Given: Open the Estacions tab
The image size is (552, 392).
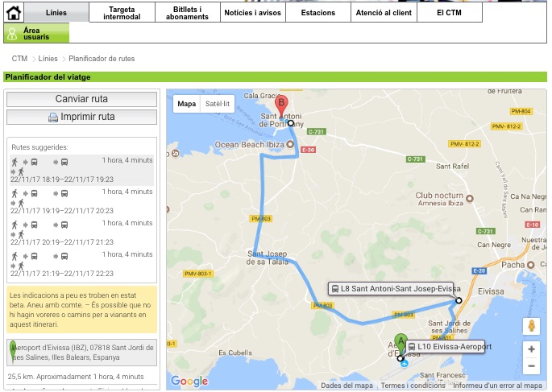Looking at the screenshot, I should (x=318, y=13).
